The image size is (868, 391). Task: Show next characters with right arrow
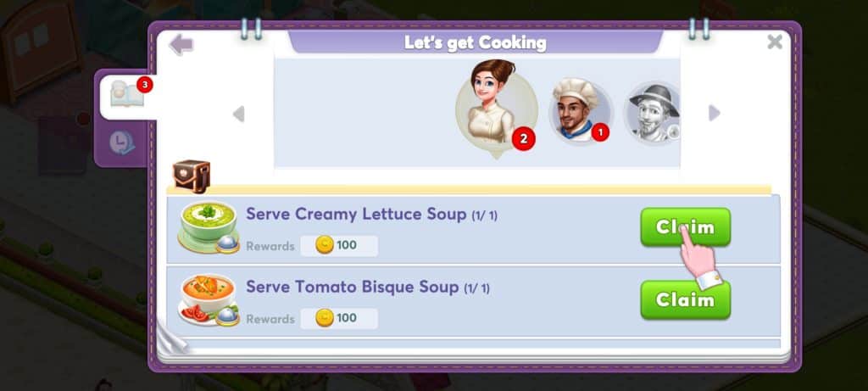pyautogui.click(x=715, y=113)
